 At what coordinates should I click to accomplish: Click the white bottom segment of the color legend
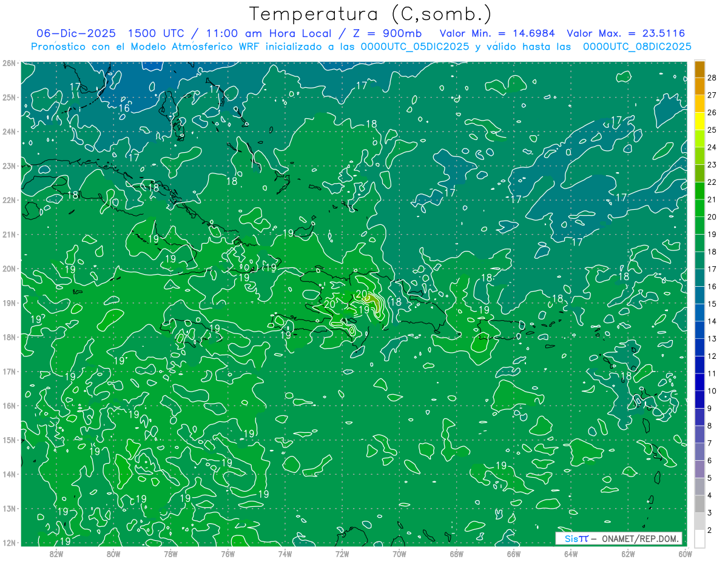(699, 538)
